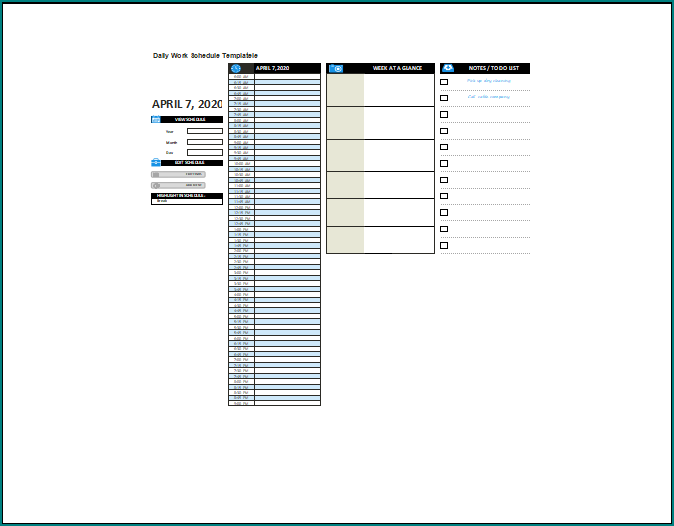
Task: Select the note Call cable company
Action: click(489, 97)
